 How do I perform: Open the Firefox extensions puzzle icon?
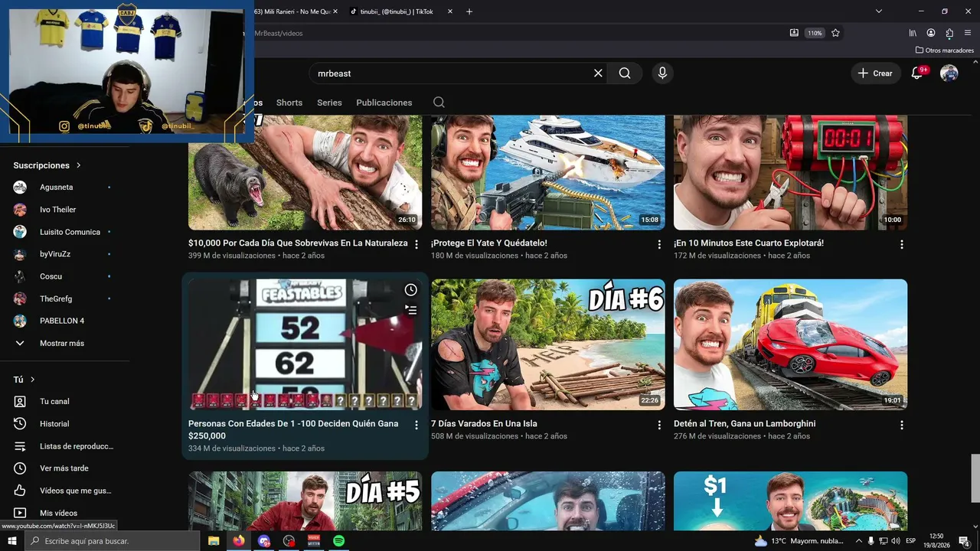click(949, 33)
